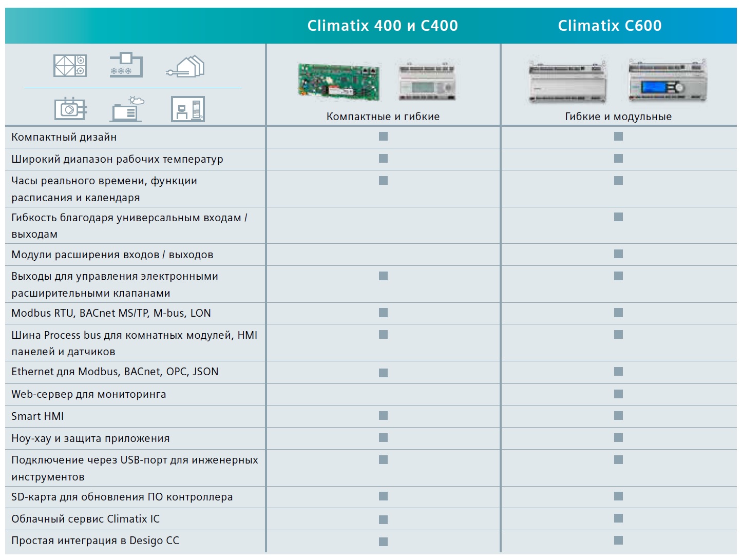
Task: Click 'Модули расширения входов / выходов' label
Action: pos(112,255)
